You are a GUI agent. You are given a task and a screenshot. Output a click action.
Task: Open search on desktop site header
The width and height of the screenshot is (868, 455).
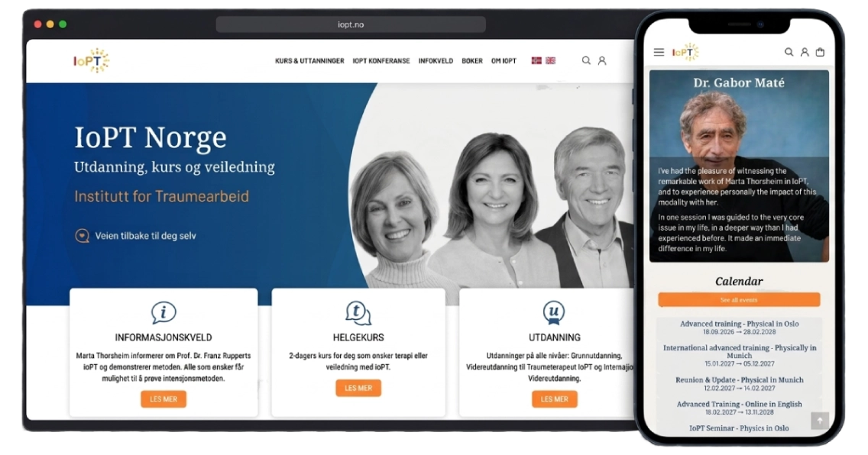pyautogui.click(x=586, y=61)
